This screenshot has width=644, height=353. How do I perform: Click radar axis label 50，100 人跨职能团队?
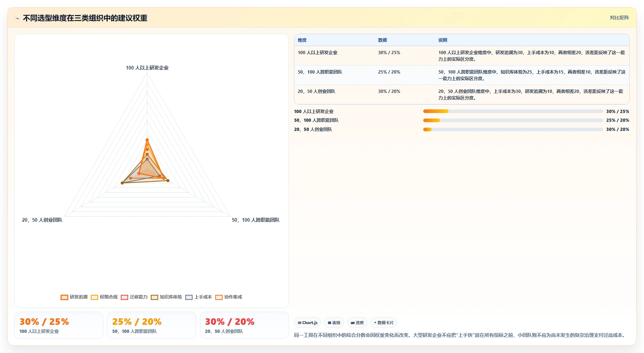(x=256, y=220)
